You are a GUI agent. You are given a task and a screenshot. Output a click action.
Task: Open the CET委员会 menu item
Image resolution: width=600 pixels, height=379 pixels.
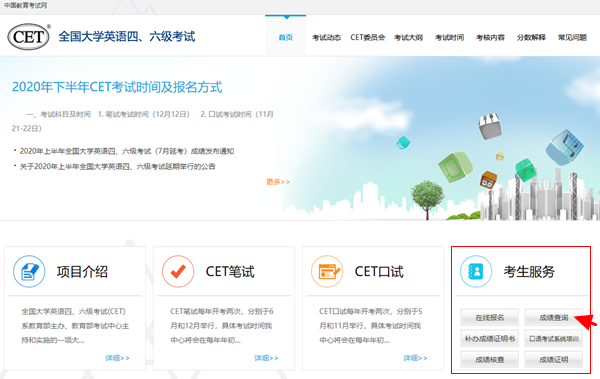click(367, 37)
